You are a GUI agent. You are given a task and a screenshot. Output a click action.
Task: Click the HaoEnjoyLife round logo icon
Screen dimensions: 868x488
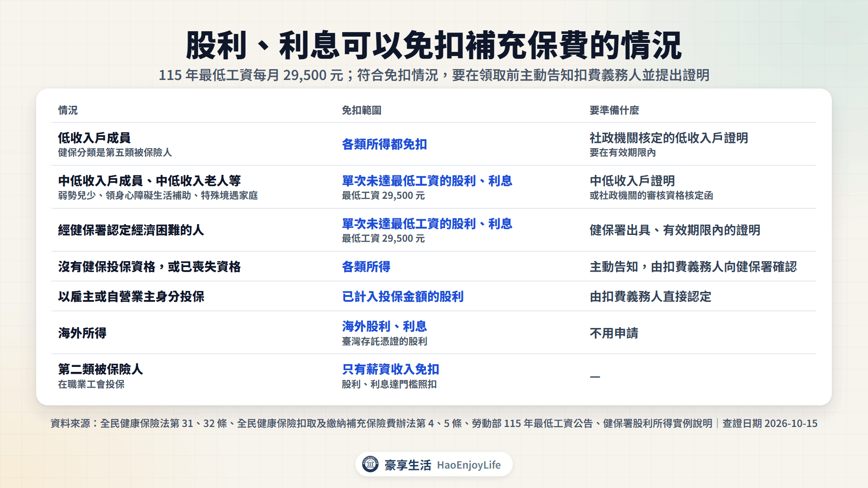[370, 464]
